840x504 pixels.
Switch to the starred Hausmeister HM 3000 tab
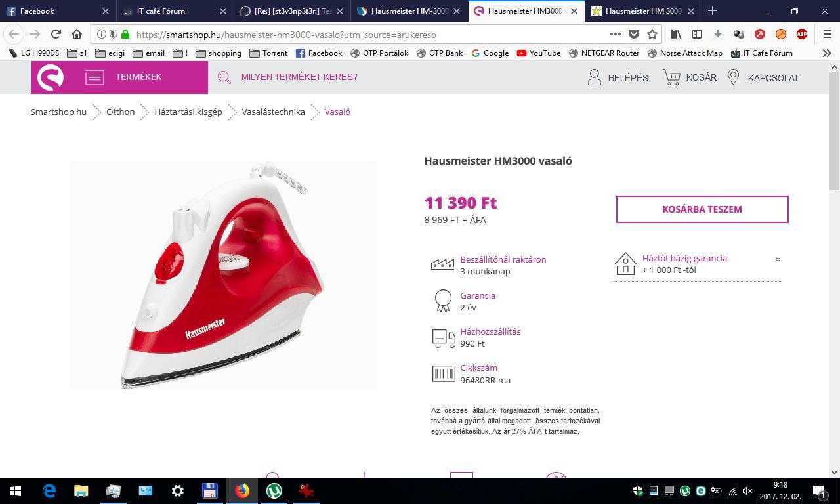643,10
